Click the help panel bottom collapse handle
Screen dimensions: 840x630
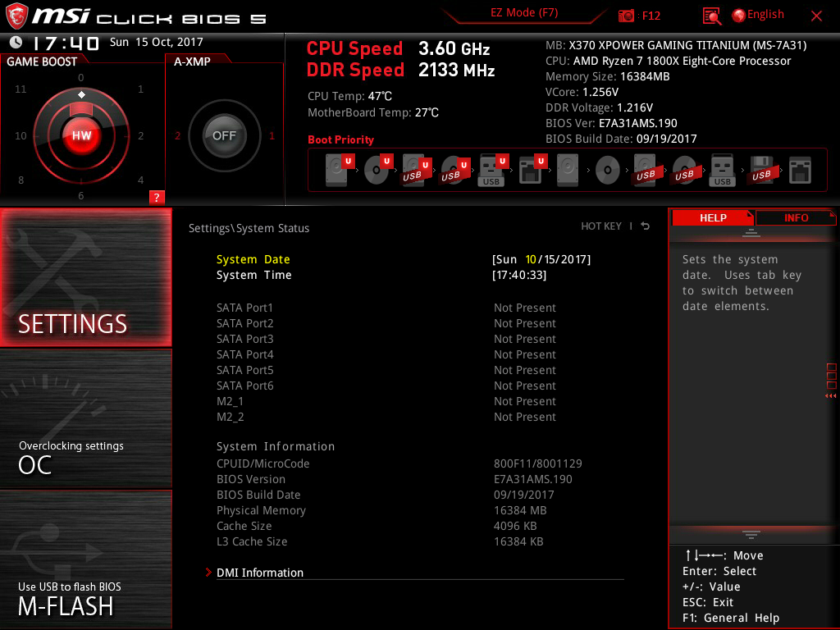point(751,535)
